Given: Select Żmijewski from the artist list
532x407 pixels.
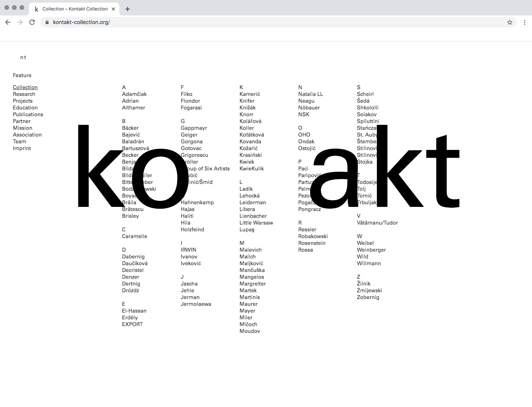Looking at the screenshot, I should tap(369, 290).
